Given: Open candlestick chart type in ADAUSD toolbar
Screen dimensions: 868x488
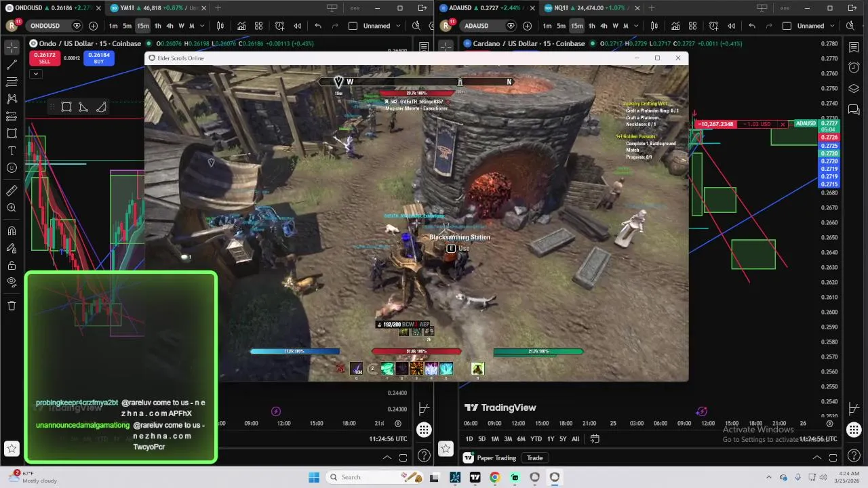Looking at the screenshot, I should tap(654, 26).
